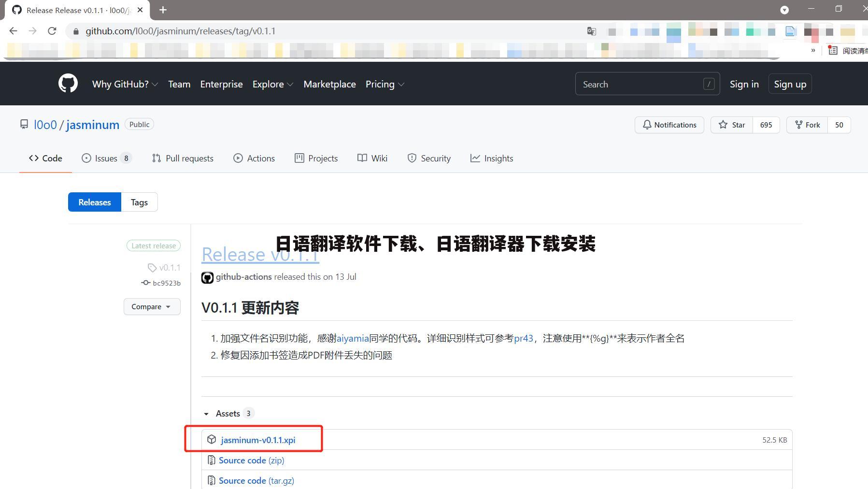868x489 pixels.
Task: Expand the Pricing dropdown menu
Action: click(385, 84)
